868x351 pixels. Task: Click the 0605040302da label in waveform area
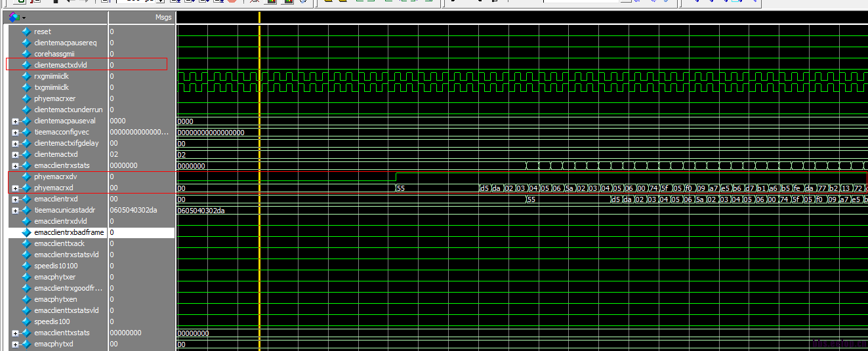coord(200,210)
